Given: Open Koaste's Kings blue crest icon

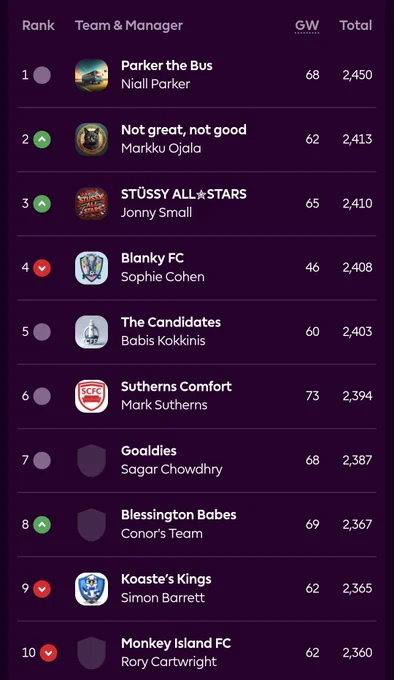Looking at the screenshot, I should 91,588.
